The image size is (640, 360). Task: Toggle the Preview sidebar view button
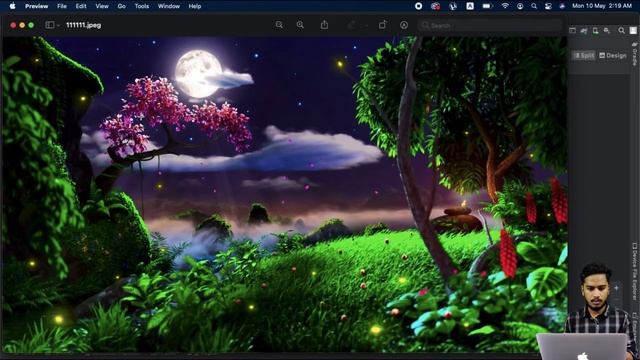(50, 25)
